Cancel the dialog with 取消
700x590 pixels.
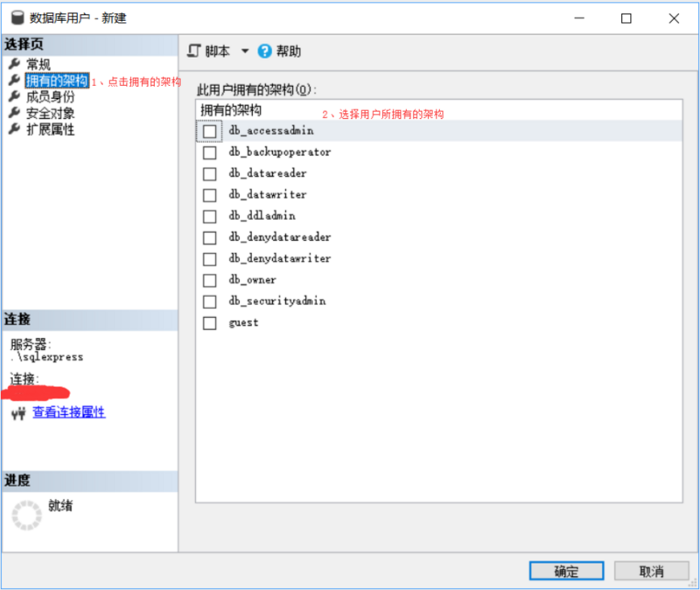(651, 571)
